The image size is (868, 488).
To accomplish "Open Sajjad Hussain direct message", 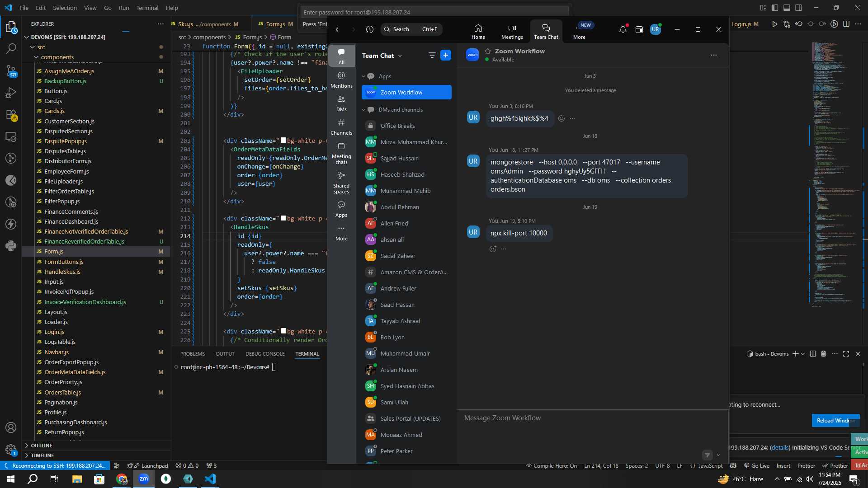I will [x=406, y=158].
